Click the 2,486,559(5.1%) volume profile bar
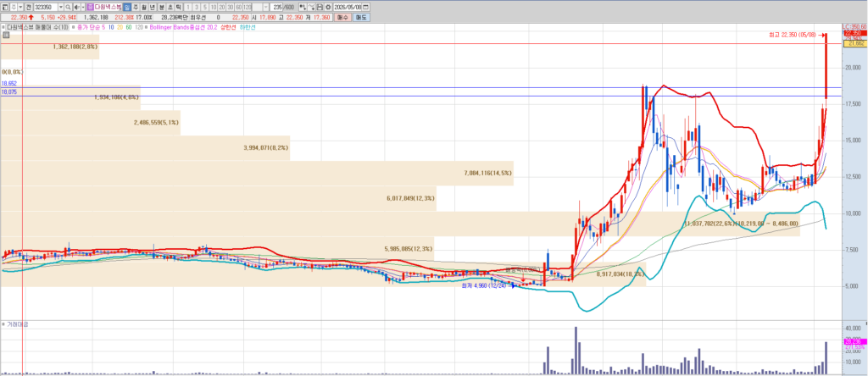Viewport: 868px width, 376px height. (90, 122)
